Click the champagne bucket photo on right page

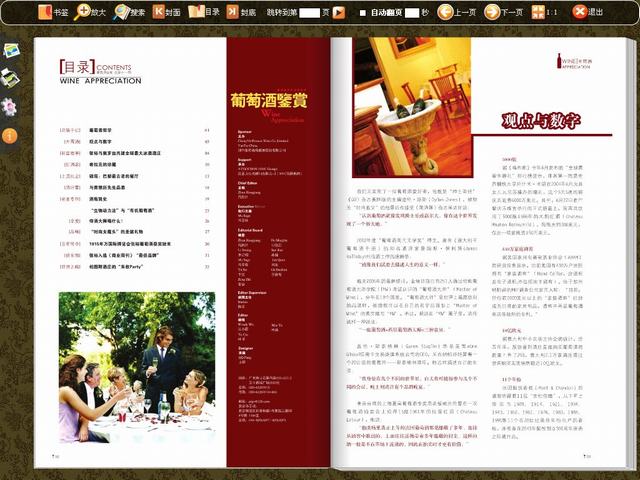pos(412,107)
